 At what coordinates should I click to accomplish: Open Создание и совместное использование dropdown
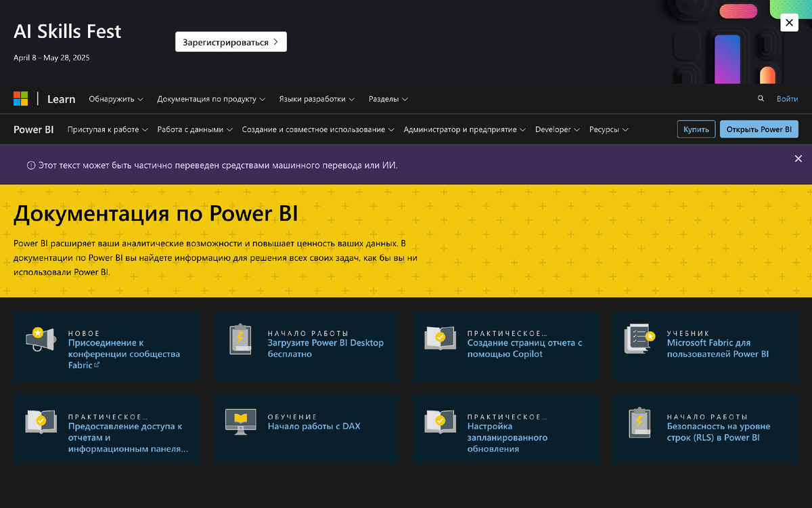(318, 129)
